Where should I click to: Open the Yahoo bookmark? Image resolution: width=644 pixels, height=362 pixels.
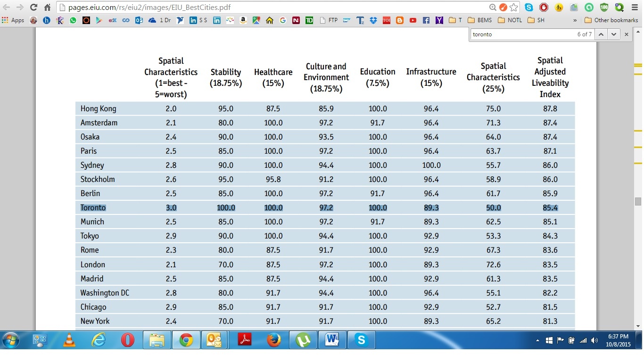pyautogui.click(x=439, y=20)
